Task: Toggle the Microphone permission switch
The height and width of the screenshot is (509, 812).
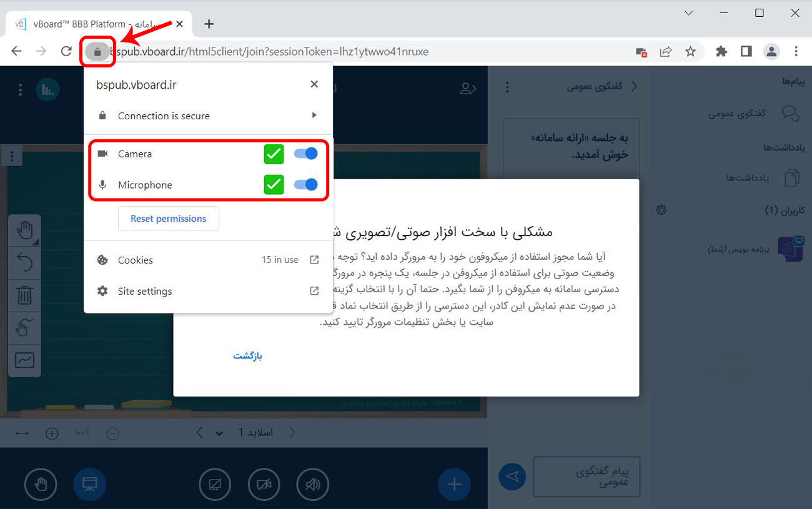Action: click(x=306, y=185)
